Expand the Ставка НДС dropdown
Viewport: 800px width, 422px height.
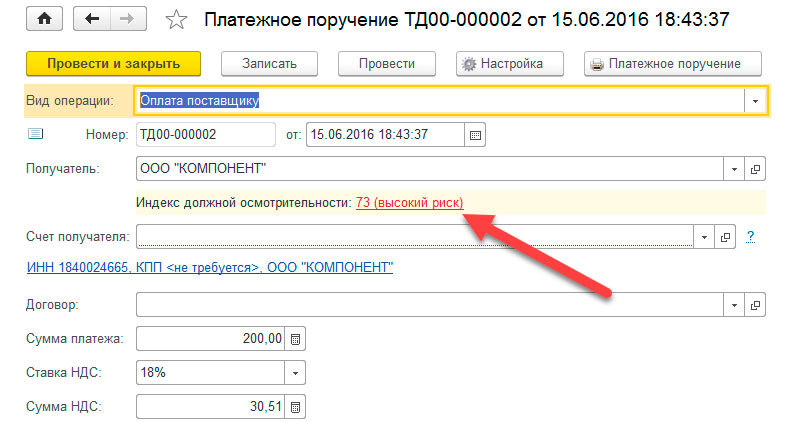[295, 373]
